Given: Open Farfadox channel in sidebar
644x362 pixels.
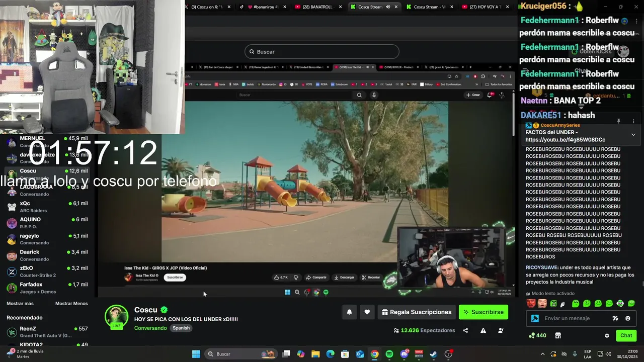Looking at the screenshot, I should click(x=48, y=288).
